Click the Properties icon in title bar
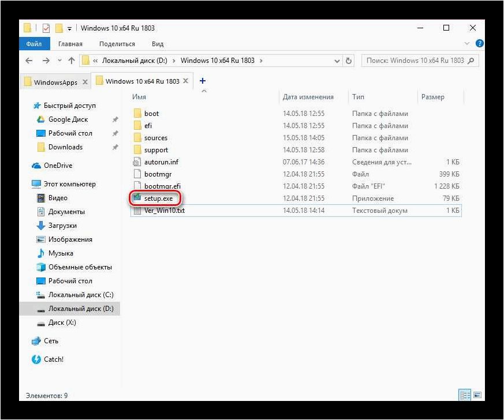504x420 pixels. coord(46,28)
